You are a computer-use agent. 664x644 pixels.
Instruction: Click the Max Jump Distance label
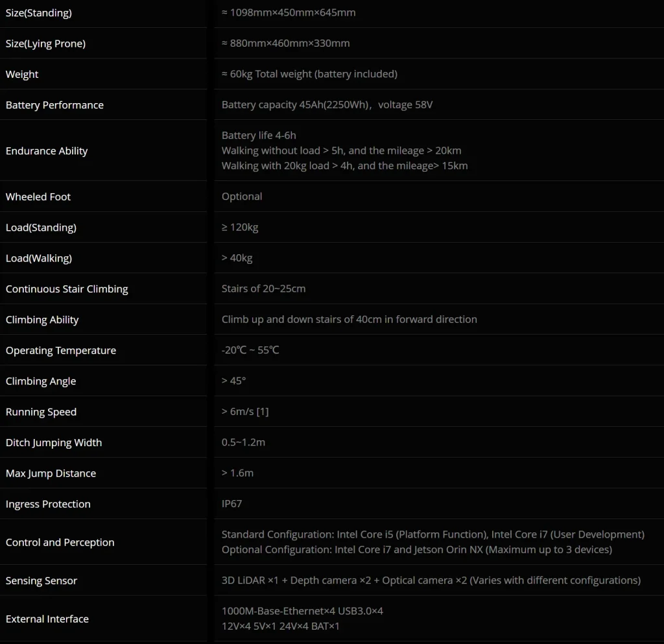click(x=51, y=473)
